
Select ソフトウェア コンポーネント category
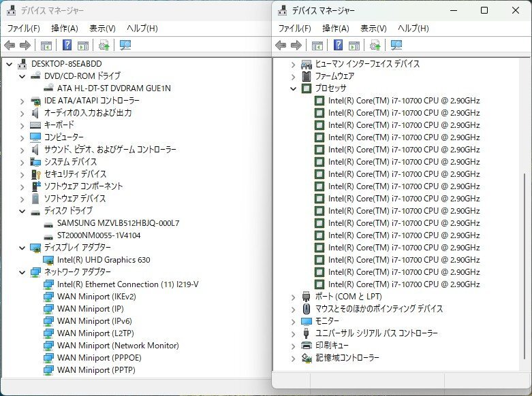84,186
